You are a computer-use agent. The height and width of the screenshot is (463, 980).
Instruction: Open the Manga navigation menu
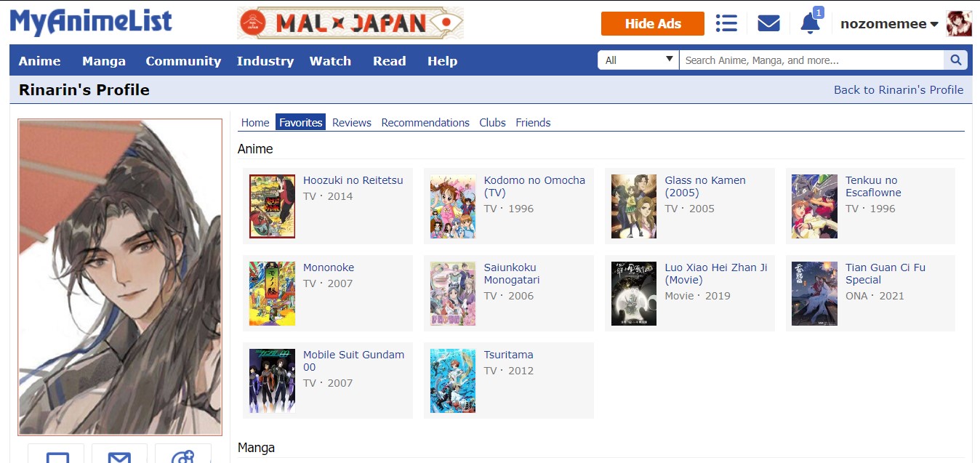[104, 61]
